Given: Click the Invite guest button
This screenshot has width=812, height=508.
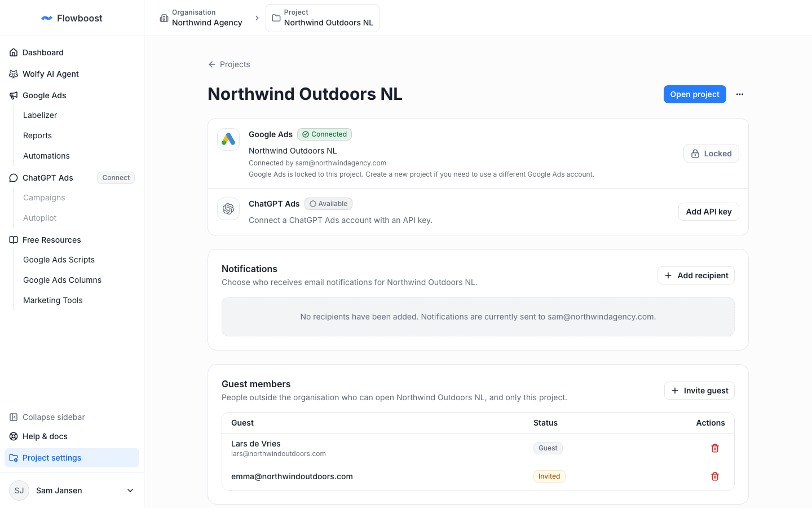Looking at the screenshot, I should 699,391.
